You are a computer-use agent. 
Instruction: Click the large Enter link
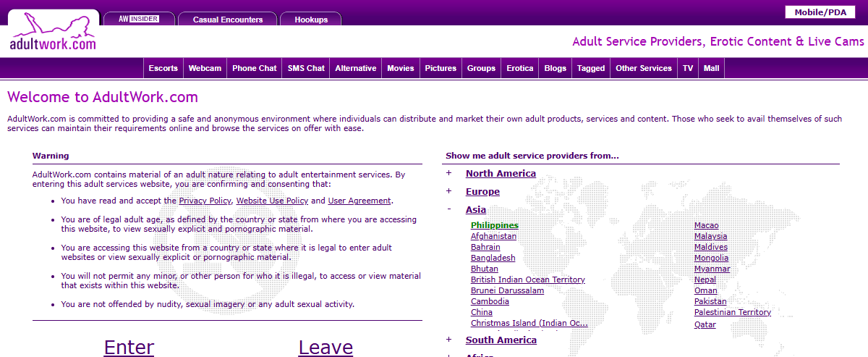point(129,347)
